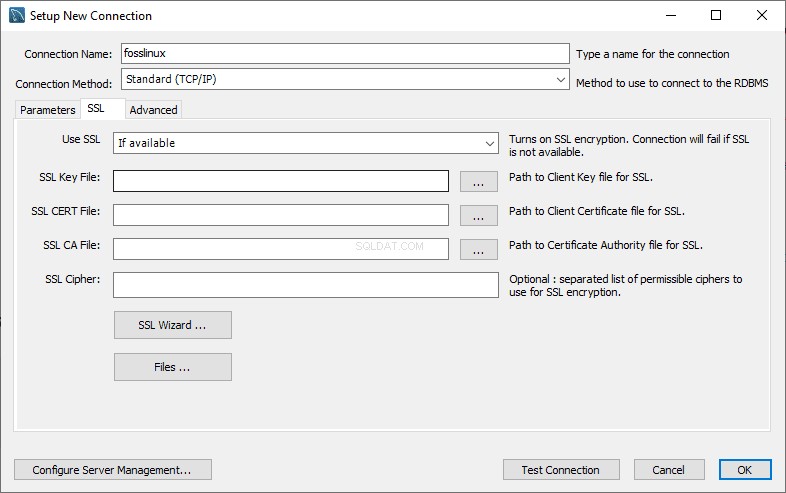Browse for SSL CA File
This screenshot has width=786, height=493.
479,250
